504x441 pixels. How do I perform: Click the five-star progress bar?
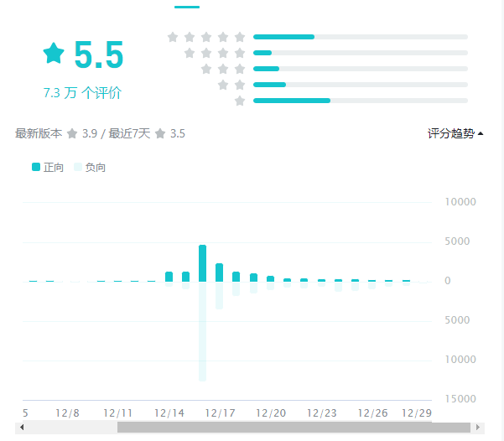[361, 37]
